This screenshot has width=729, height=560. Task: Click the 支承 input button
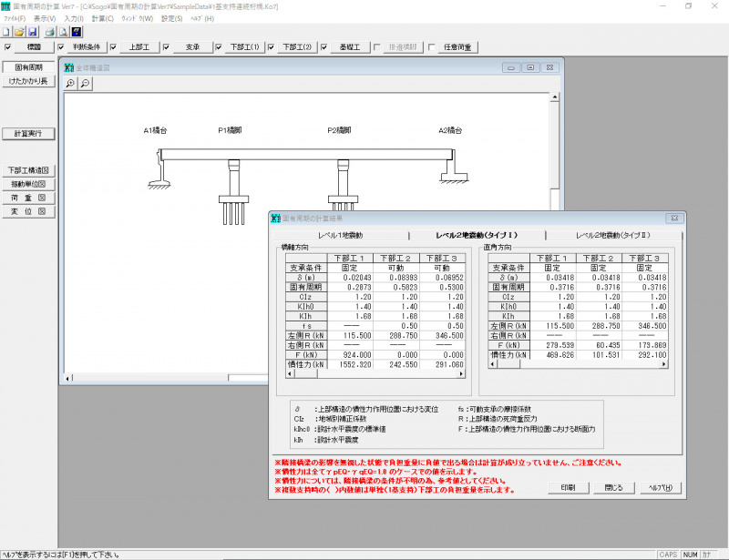(x=192, y=47)
